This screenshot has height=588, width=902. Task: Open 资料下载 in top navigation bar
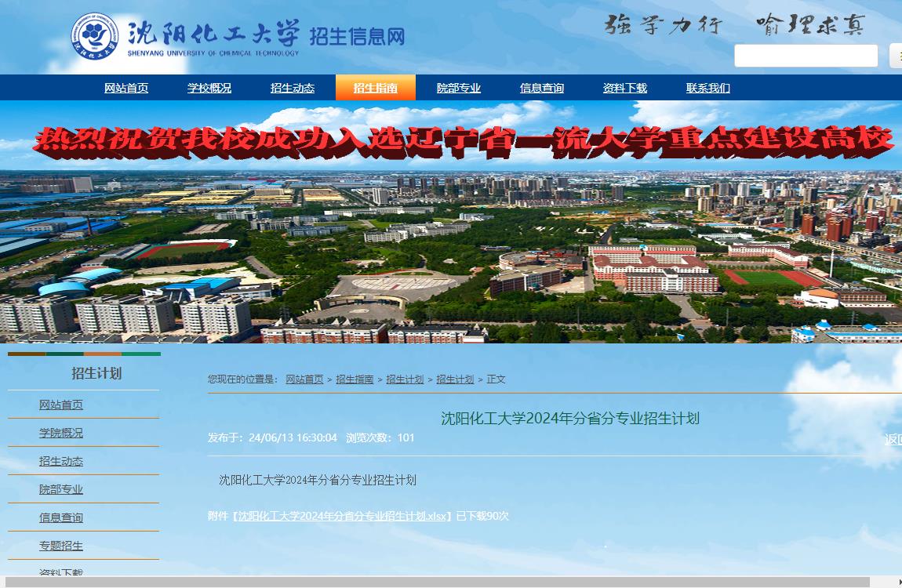624,88
